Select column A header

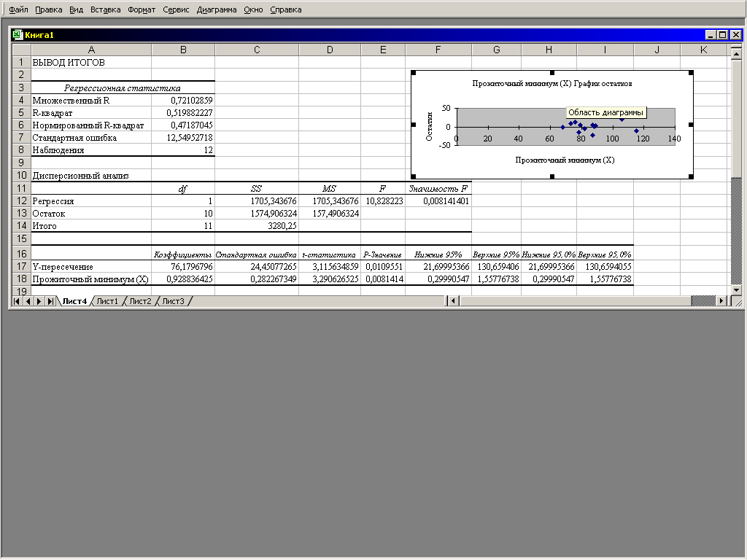[91, 50]
